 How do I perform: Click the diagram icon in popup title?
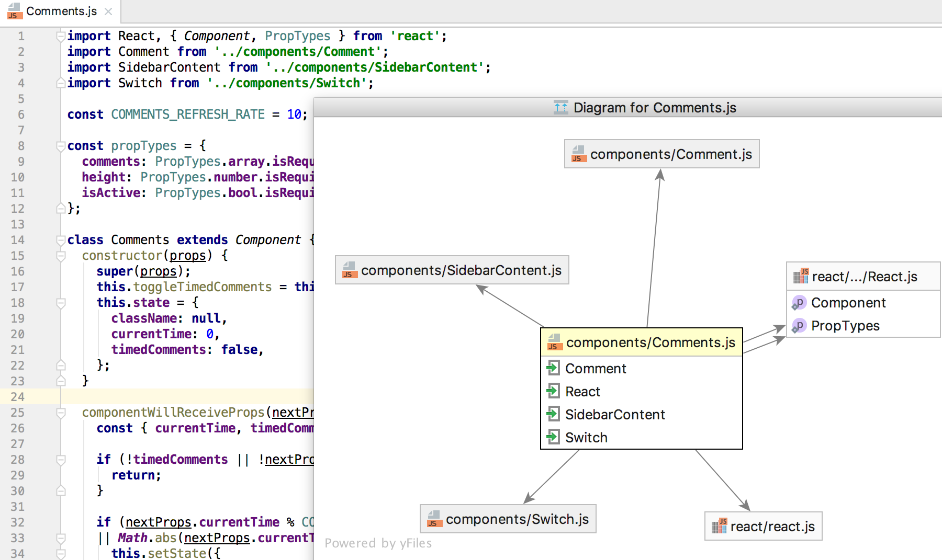point(560,108)
